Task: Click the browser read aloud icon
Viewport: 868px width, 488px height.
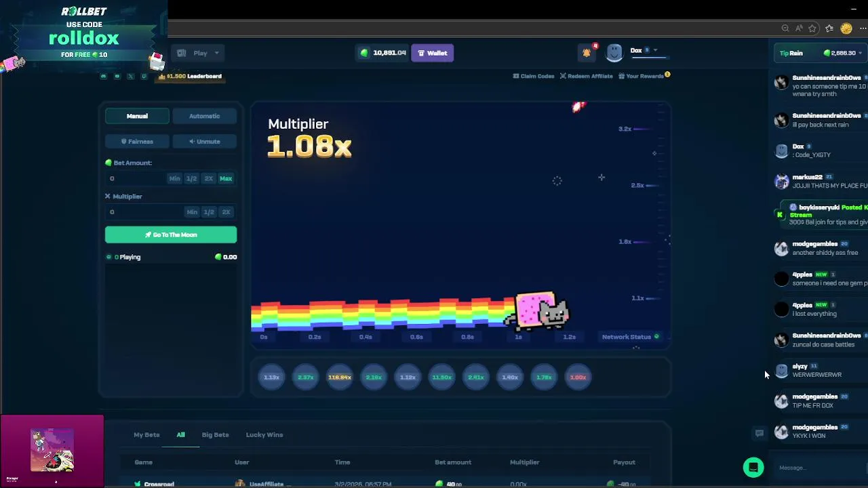Action: [799, 28]
